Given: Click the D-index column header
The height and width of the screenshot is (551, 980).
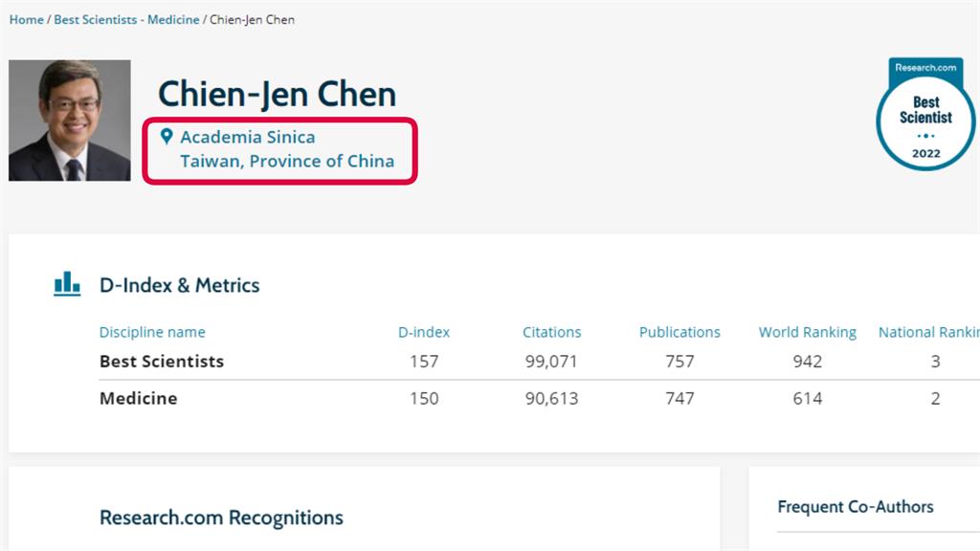Looking at the screenshot, I should tap(424, 332).
